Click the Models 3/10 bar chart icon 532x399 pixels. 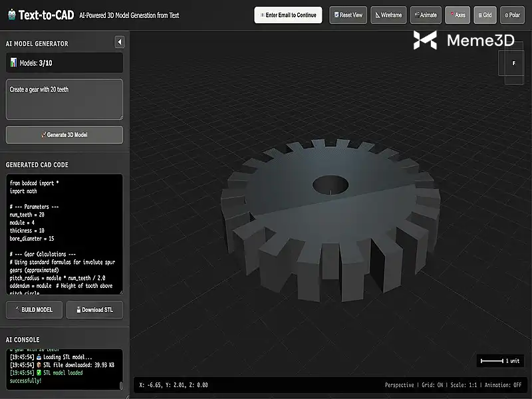[x=13, y=63]
